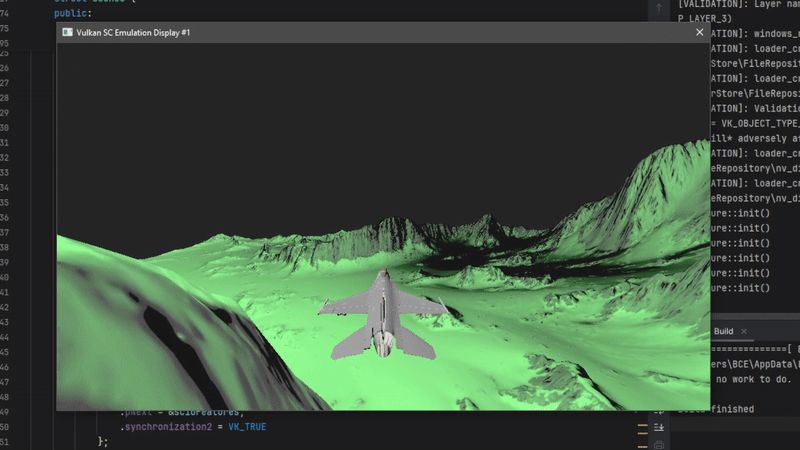Click the scroll-to-end icon in the console toolbar

coord(659,427)
